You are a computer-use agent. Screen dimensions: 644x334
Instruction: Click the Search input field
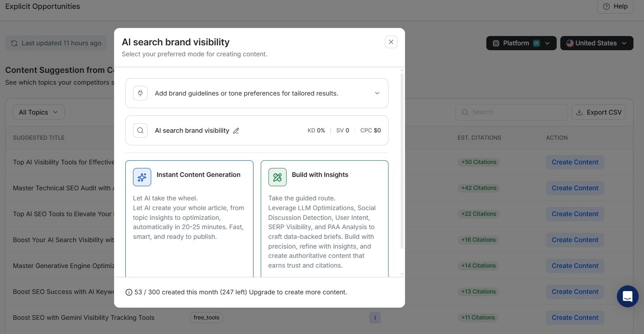point(511,112)
